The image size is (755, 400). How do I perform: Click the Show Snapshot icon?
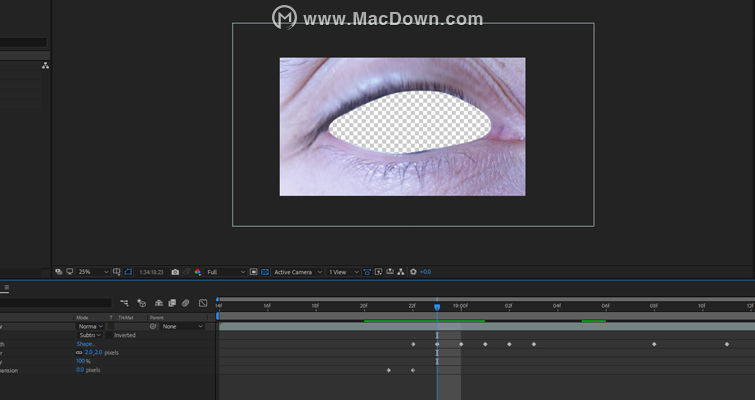click(x=187, y=272)
